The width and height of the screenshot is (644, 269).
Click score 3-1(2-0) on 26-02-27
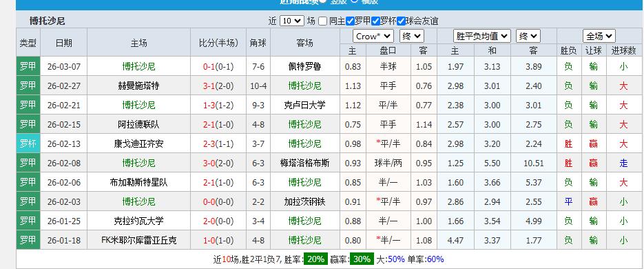pyautogui.click(x=218, y=86)
